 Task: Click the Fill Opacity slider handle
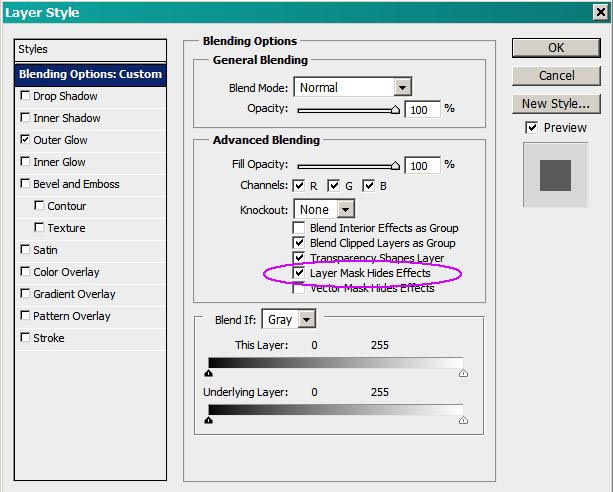(396, 166)
